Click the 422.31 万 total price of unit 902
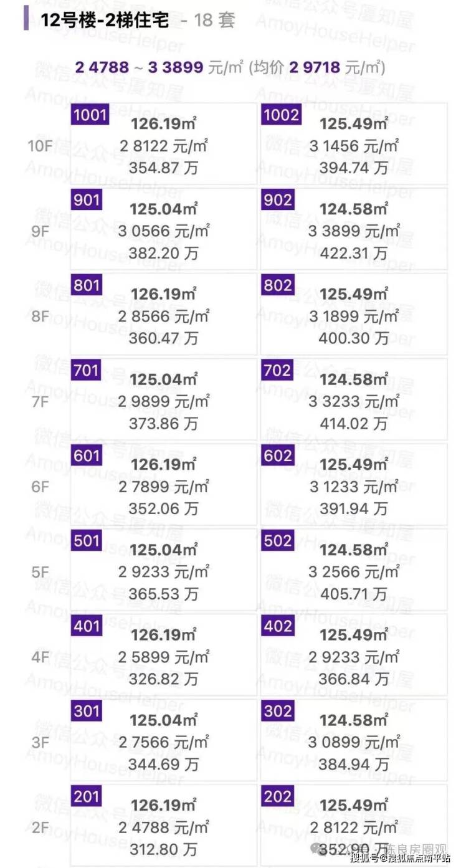Image resolution: width=461 pixels, height=868 pixels. [x=353, y=253]
